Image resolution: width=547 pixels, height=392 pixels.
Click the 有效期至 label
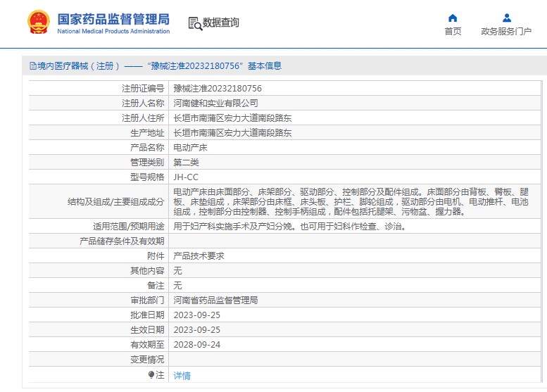(147, 345)
